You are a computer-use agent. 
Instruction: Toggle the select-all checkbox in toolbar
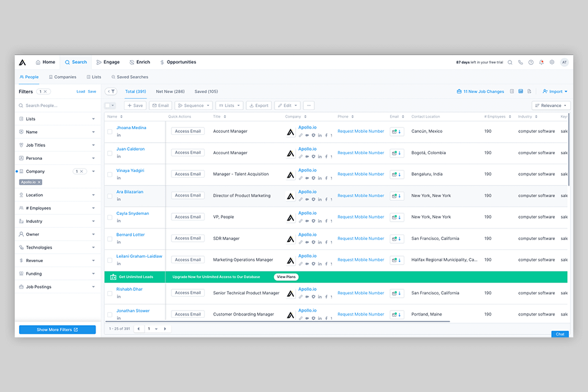click(108, 105)
